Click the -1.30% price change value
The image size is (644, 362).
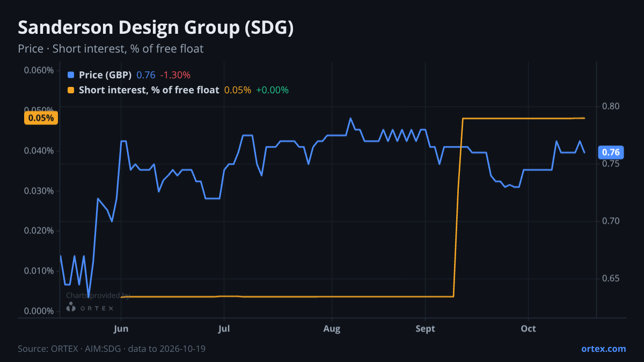(175, 75)
